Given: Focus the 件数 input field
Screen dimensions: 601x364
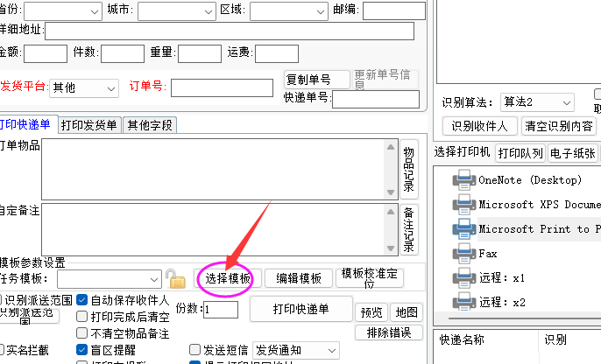Looking at the screenshot, I should (x=123, y=53).
